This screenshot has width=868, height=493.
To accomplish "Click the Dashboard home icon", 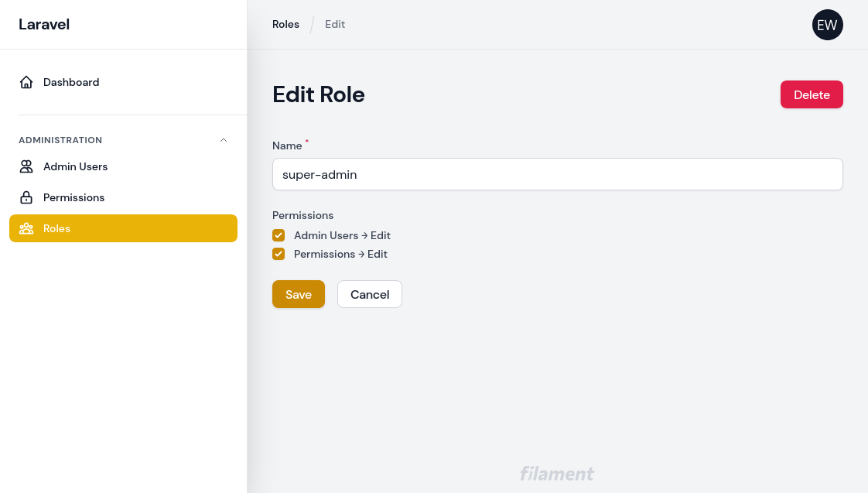I will pyautogui.click(x=26, y=82).
